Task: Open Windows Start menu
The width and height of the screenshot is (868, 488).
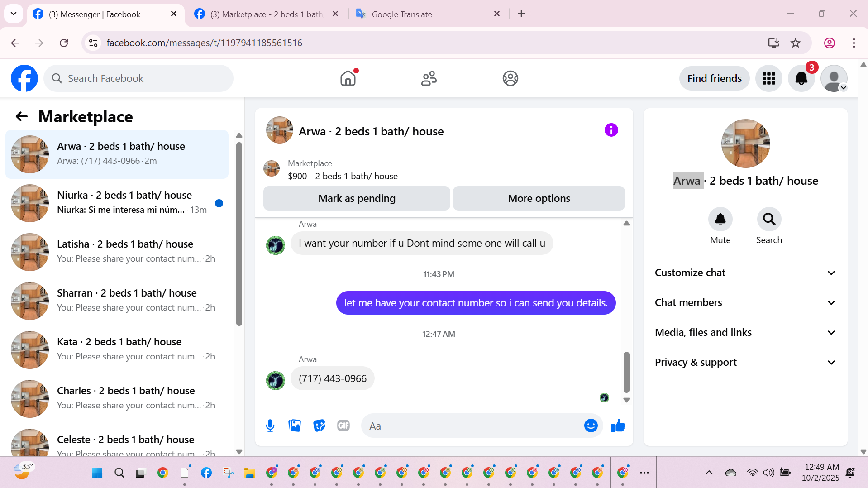Action: click(x=97, y=473)
